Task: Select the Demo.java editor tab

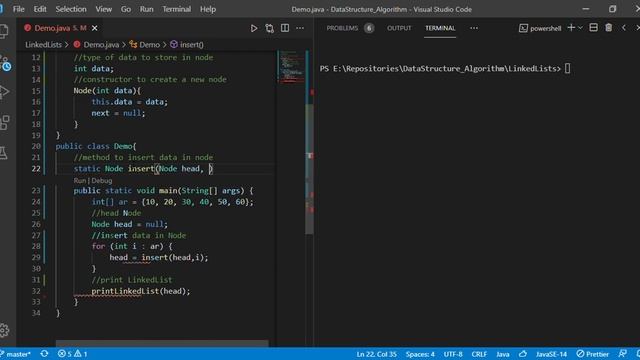Action: point(60,28)
